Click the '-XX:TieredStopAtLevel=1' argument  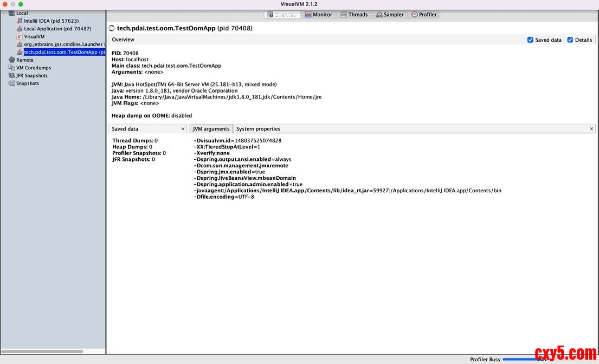point(227,147)
